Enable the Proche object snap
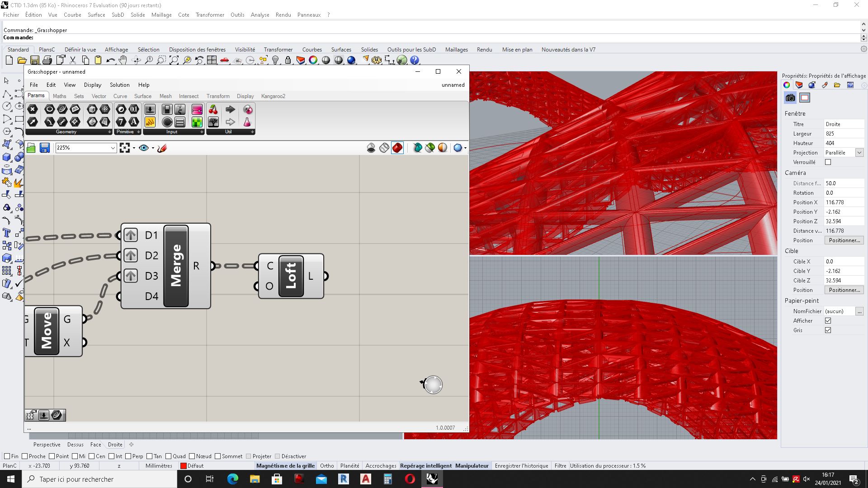The height and width of the screenshot is (488, 868). [25, 456]
